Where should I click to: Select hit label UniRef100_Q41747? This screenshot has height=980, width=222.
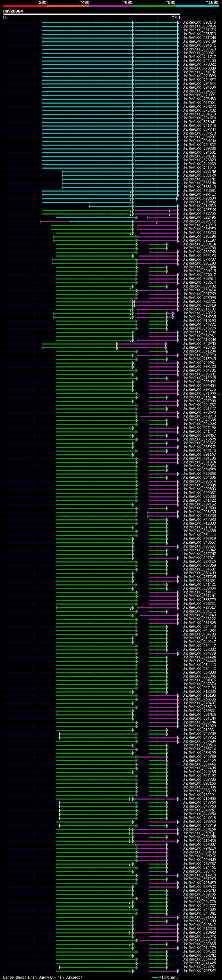coord(199,57)
